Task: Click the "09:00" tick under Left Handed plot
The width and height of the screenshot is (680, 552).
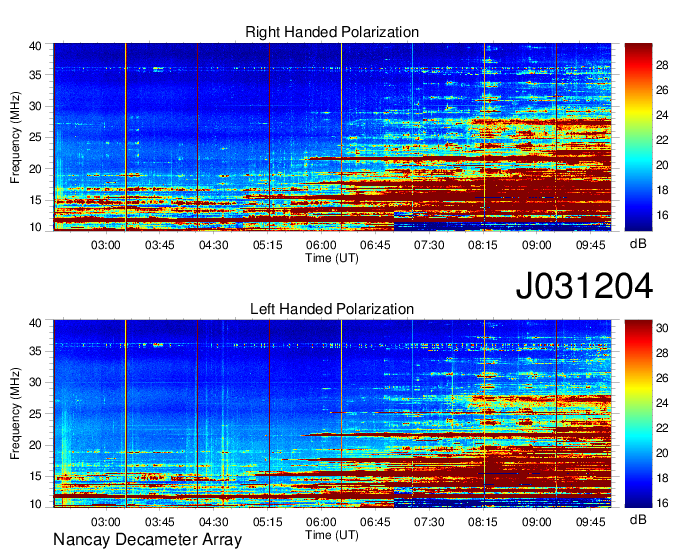Action: click(536, 522)
